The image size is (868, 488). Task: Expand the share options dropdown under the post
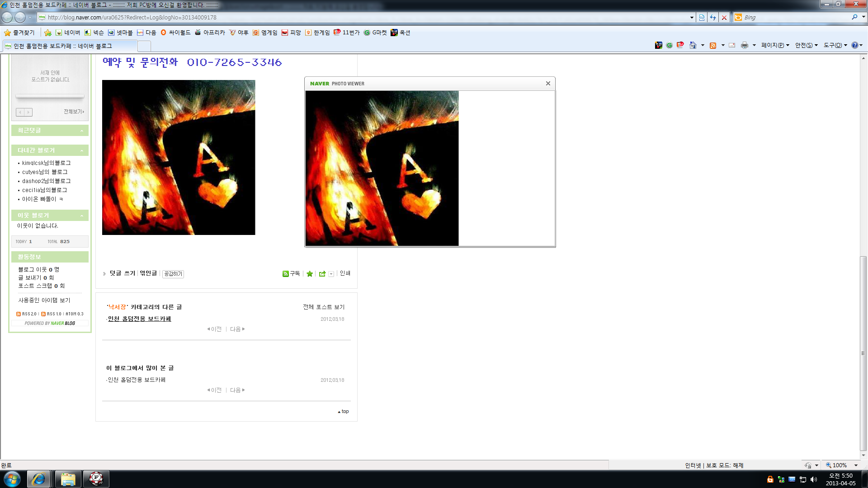click(331, 274)
